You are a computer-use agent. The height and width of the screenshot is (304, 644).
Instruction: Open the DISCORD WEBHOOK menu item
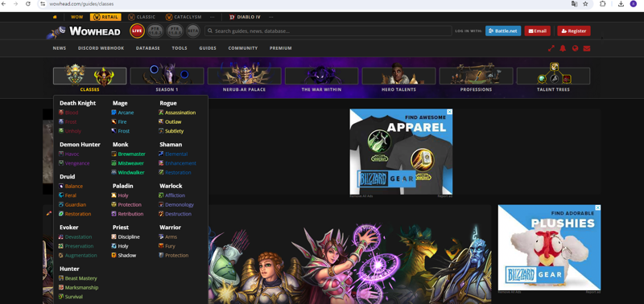(101, 48)
